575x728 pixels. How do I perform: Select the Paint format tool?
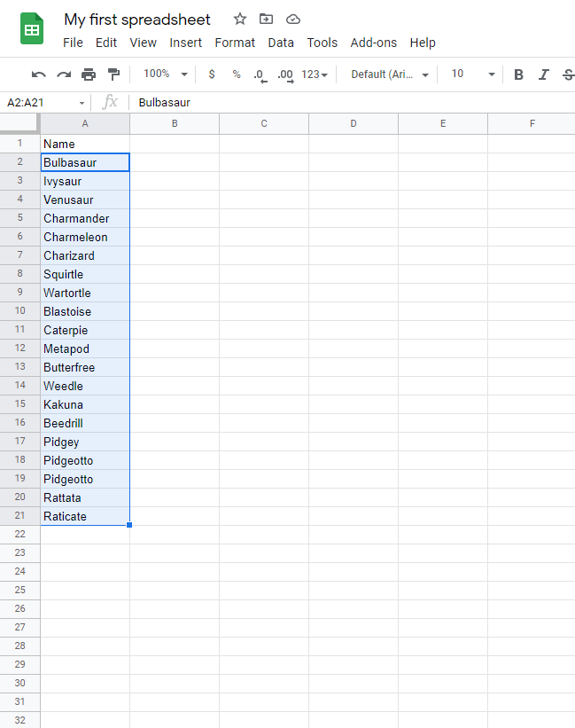113,74
